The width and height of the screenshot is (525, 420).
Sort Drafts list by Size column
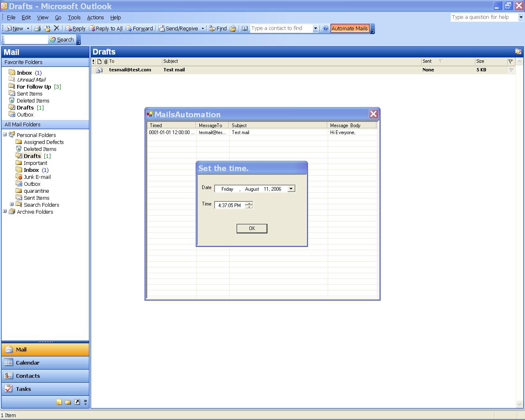[x=491, y=61]
